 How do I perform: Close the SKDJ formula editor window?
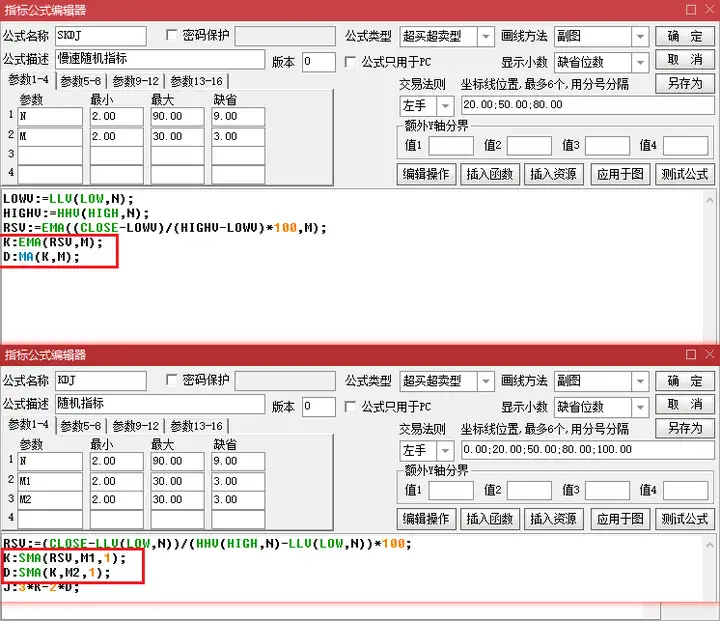click(x=709, y=10)
